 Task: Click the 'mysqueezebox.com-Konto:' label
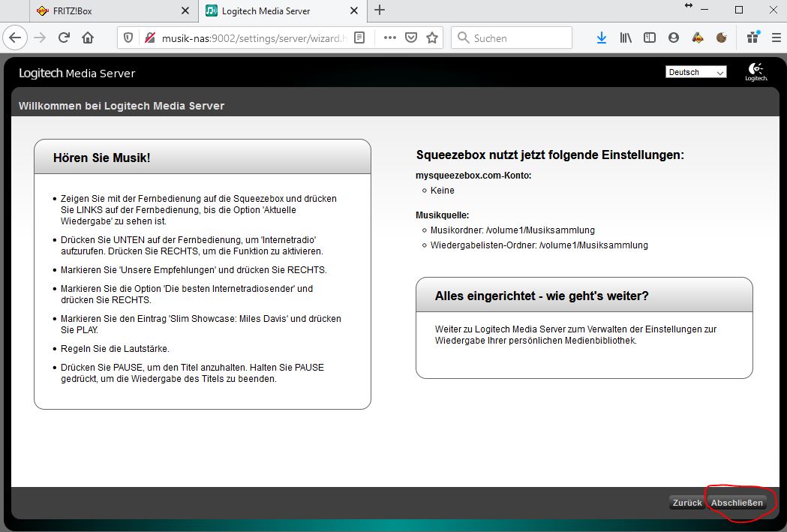[473, 176]
